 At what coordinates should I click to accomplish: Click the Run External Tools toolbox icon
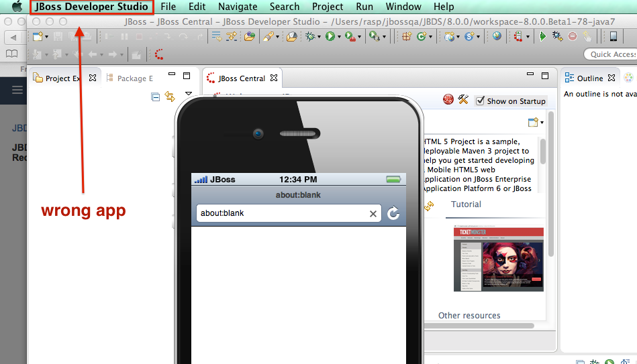pos(350,36)
